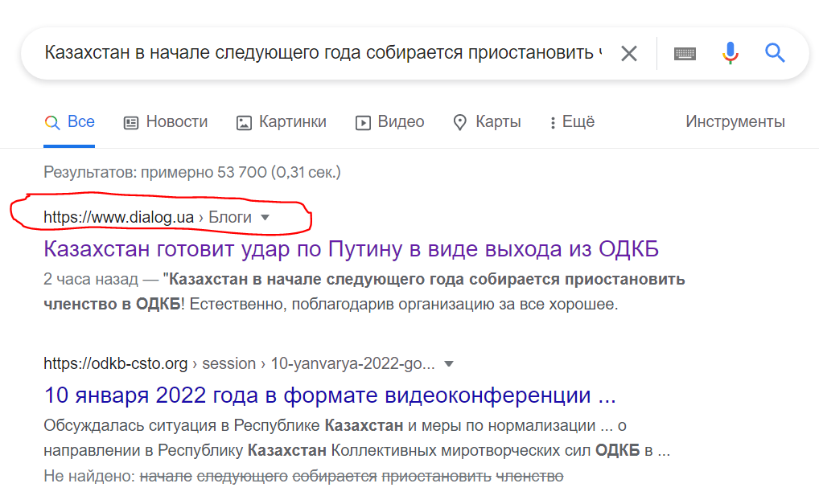This screenshot has height=504, width=819.
Task: Clear the search query with the X icon
Action: point(629,53)
